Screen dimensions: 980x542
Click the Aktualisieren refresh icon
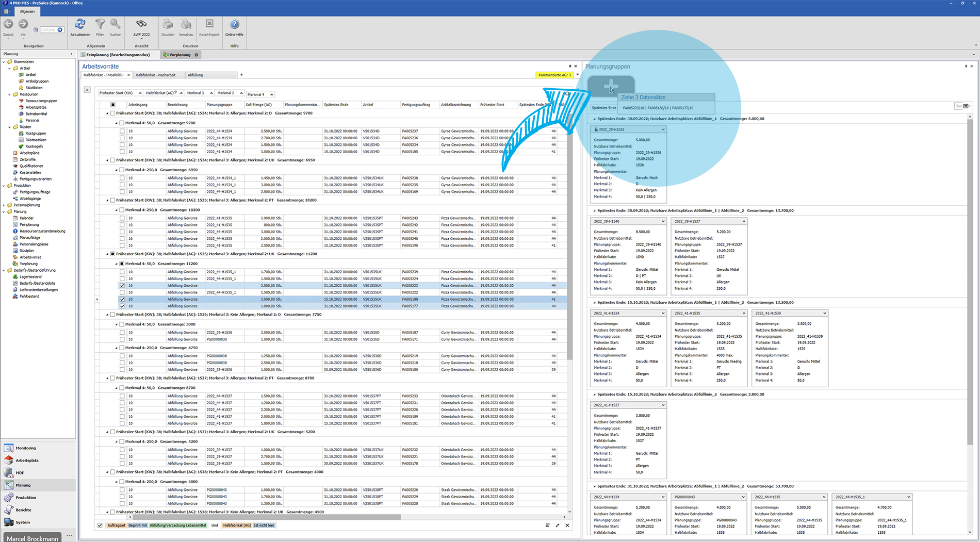tap(80, 24)
